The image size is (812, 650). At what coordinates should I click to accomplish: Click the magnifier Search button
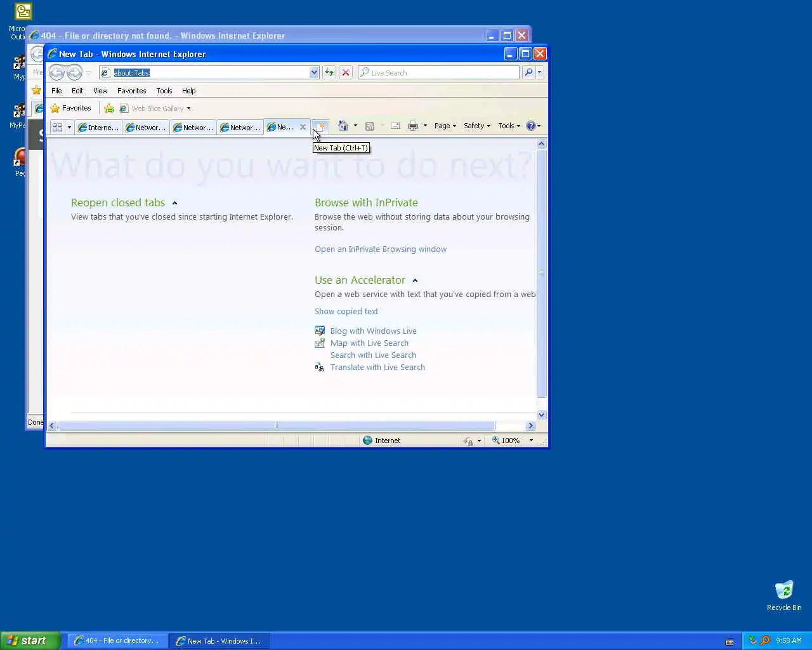[x=528, y=72]
